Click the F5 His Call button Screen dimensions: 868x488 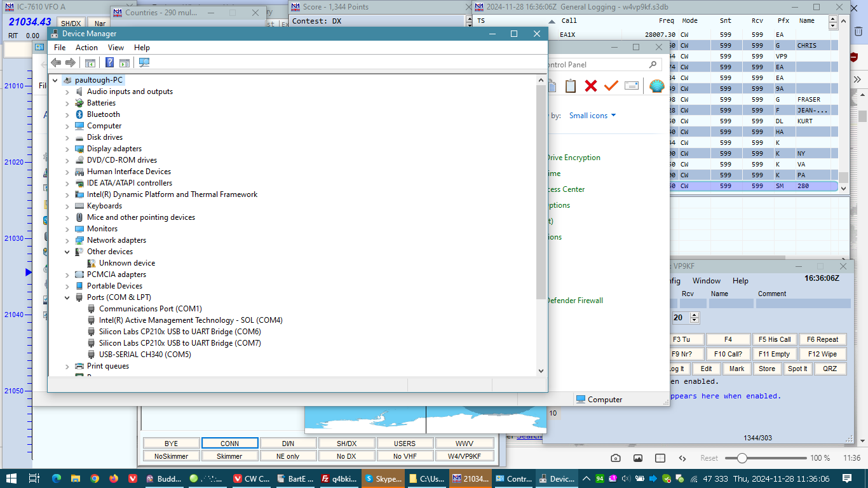click(775, 339)
